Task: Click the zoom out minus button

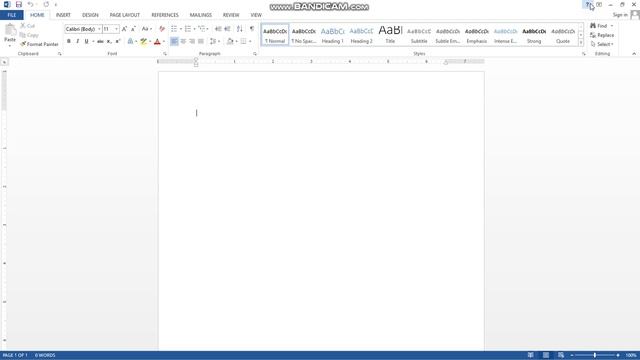Action: coord(572,355)
